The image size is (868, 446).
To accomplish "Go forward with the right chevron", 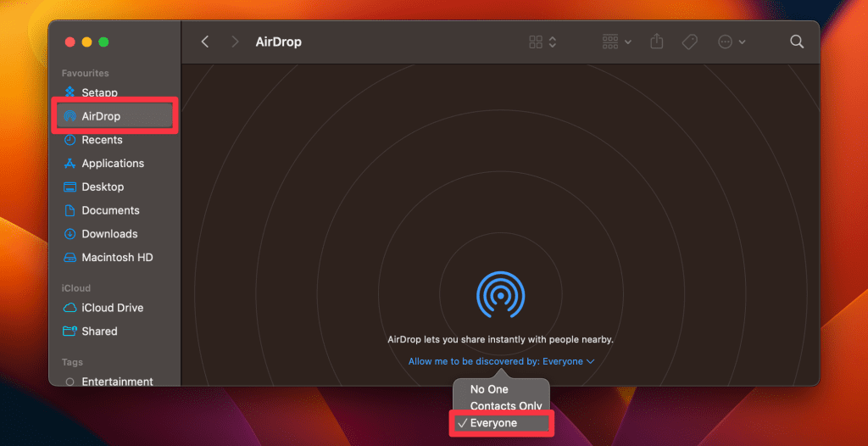I will tap(235, 42).
